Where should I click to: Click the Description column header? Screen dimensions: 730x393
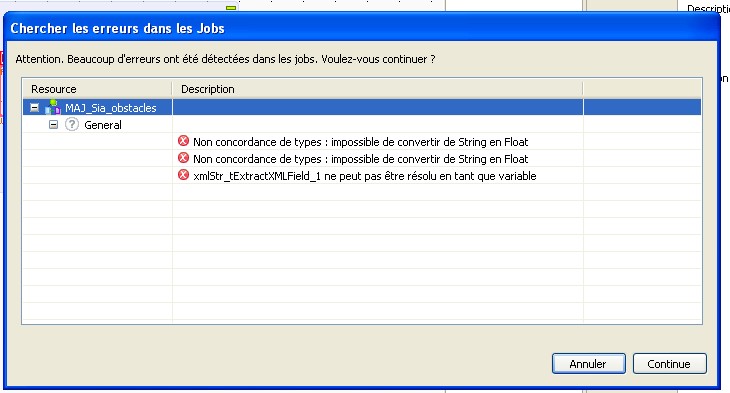pos(377,89)
